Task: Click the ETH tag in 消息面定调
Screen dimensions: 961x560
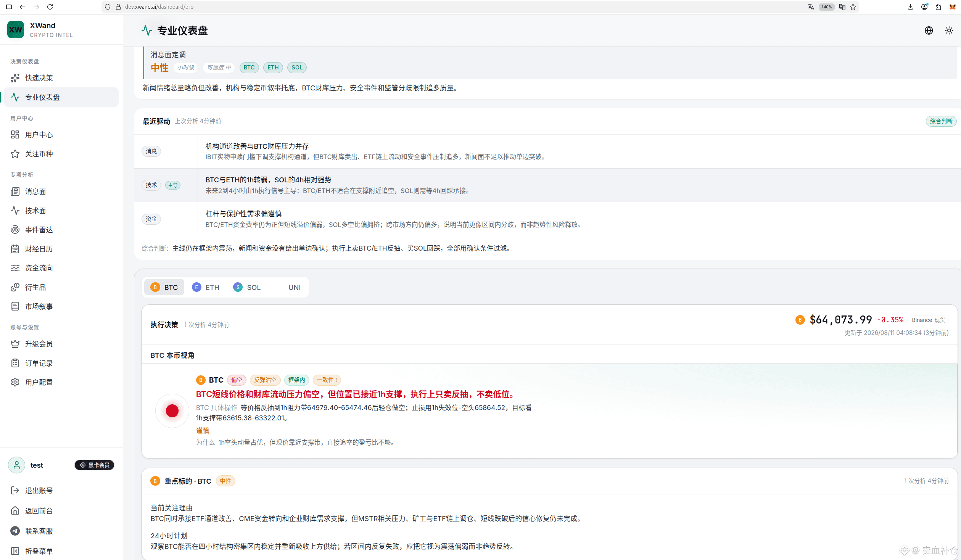Action: (x=273, y=68)
